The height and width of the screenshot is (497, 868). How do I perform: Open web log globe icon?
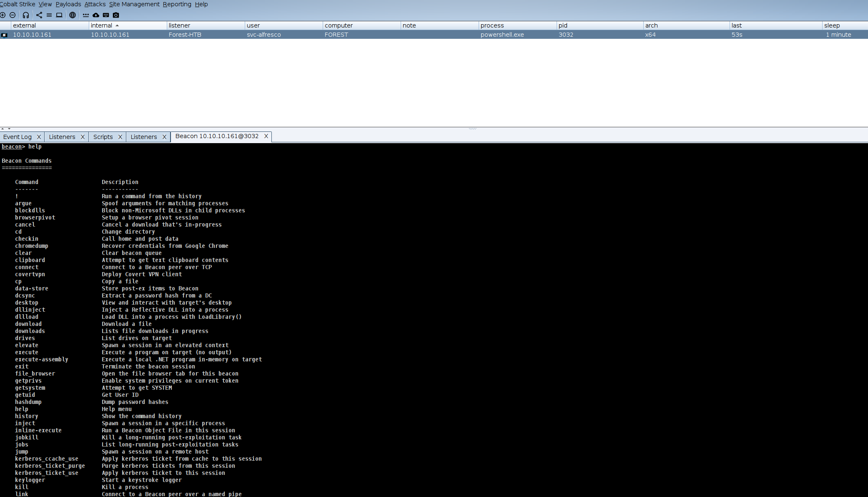73,15
